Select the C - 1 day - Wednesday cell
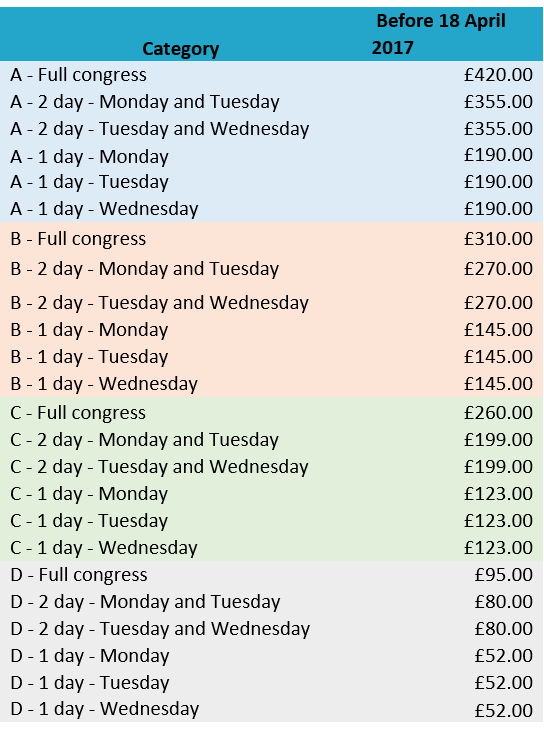544x735 pixels. 104,548
